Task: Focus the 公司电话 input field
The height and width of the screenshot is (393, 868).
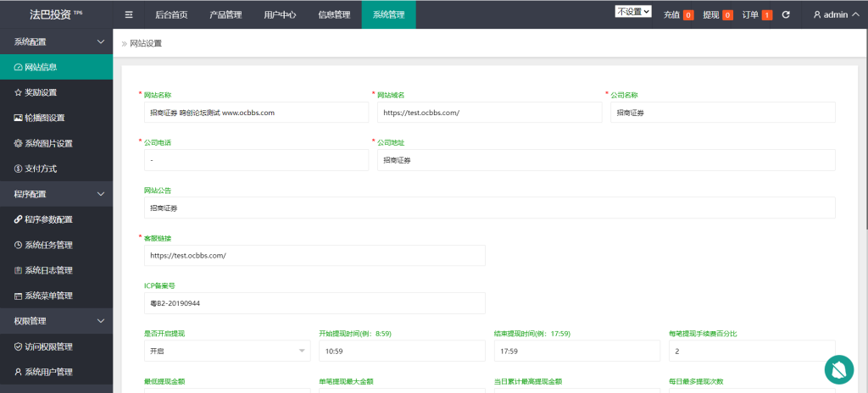Action: click(256, 160)
